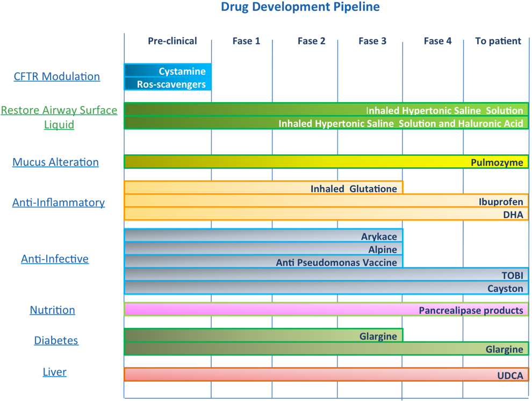Open the Restore Airway Surface Liquid link
The image size is (532, 401).
(59, 117)
